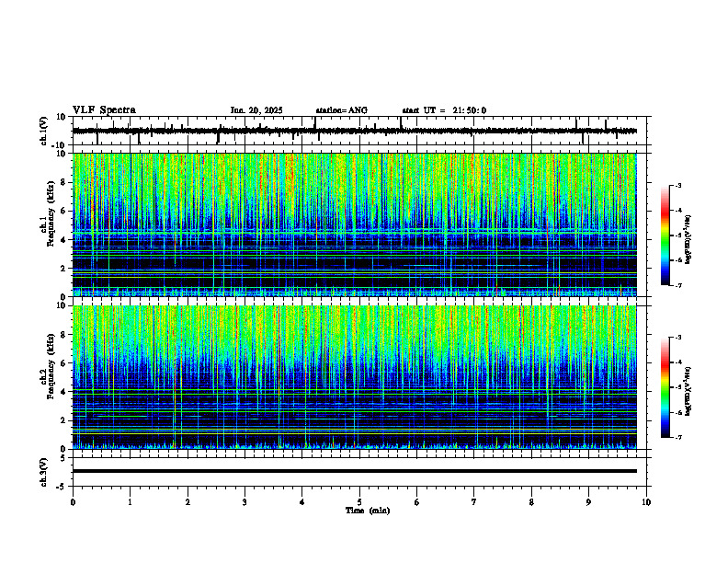
Task: Click the "start UT = 21:50:0" text
Action: (444, 110)
